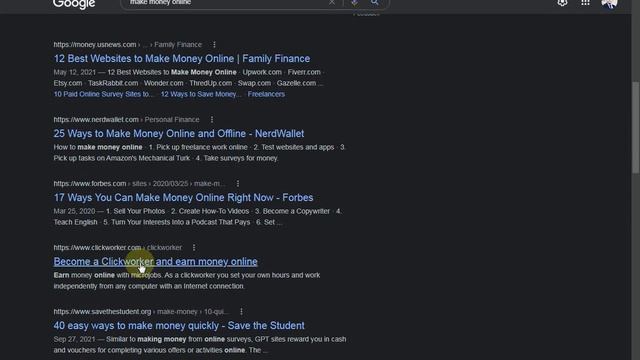Open 'Become a Clickworker and earn money online'
This screenshot has width=640, height=360.
(156, 262)
